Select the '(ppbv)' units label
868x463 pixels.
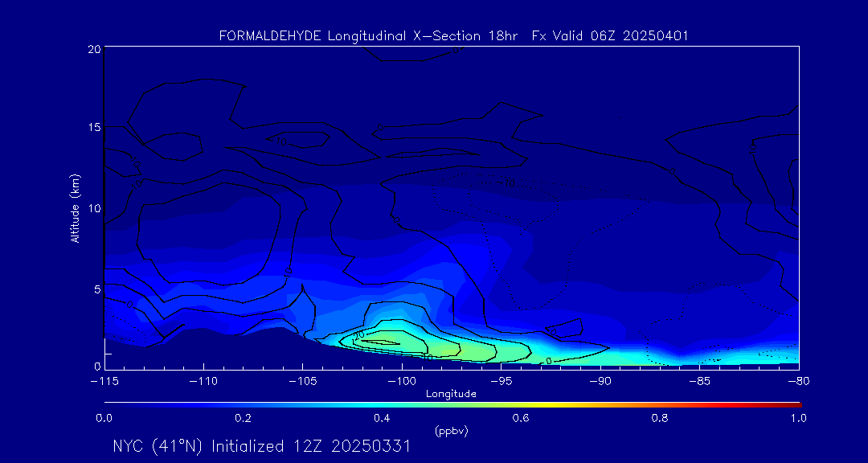click(x=451, y=432)
